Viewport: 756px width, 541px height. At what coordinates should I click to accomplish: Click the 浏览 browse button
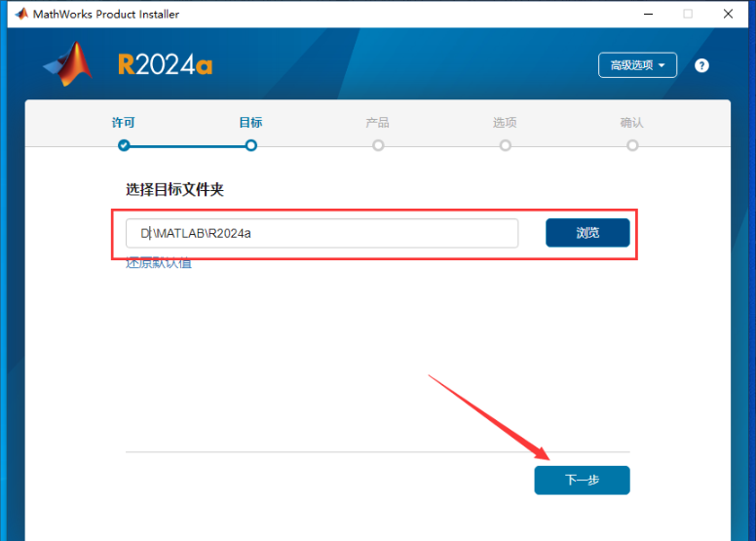coord(587,233)
